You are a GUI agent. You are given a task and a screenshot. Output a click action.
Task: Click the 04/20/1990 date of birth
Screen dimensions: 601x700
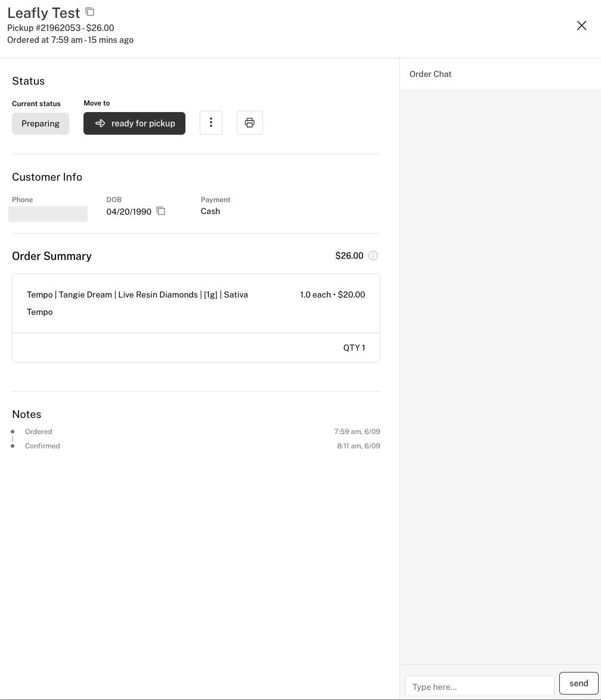pos(129,212)
